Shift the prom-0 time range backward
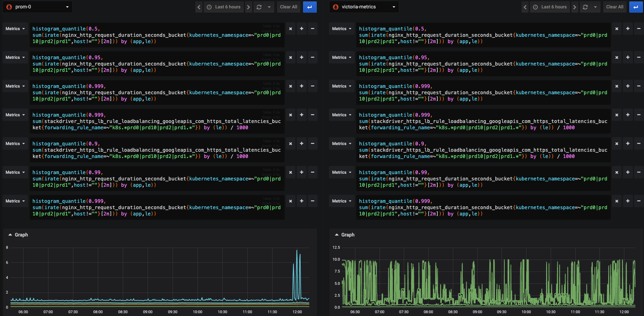644x316 pixels. [199, 7]
